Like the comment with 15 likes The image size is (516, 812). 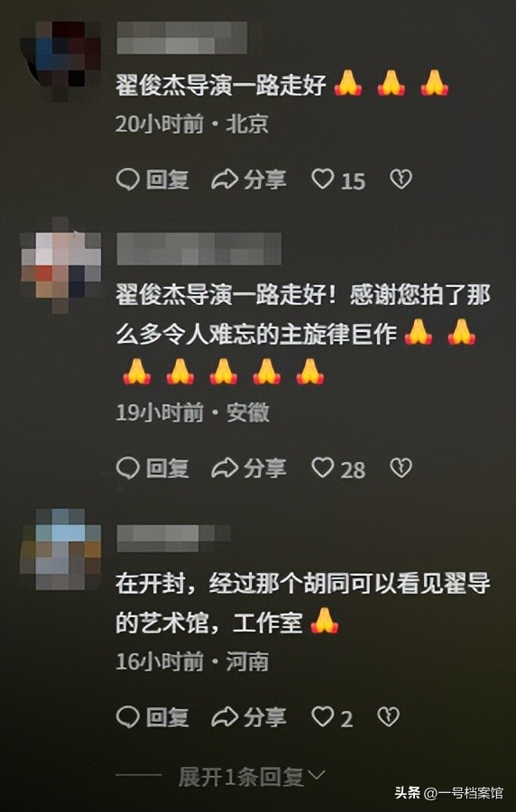click(338, 180)
